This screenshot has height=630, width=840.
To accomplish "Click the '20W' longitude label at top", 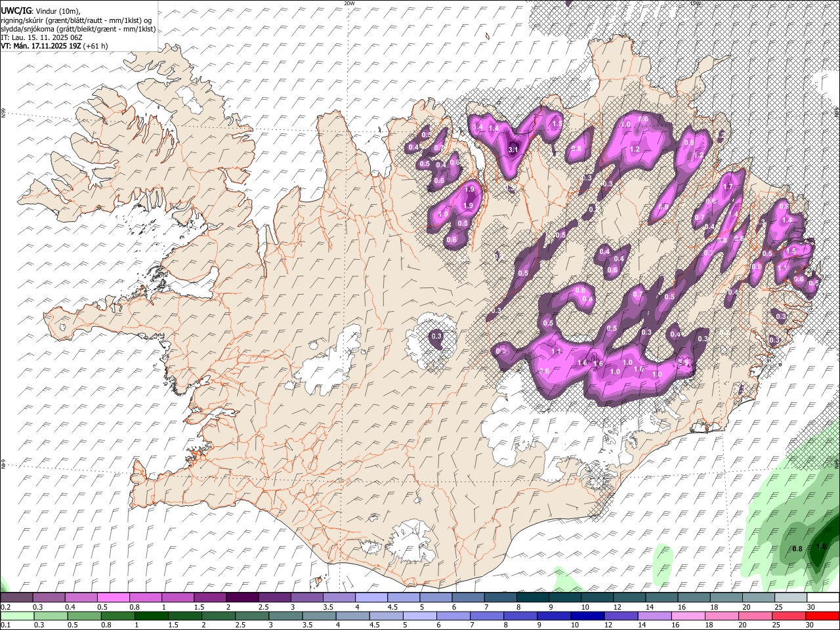I will 349,3.
